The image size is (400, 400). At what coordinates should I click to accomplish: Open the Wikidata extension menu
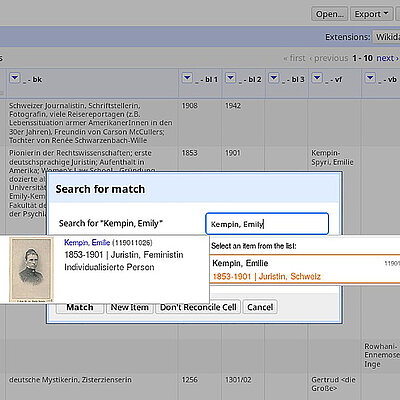tap(387, 37)
